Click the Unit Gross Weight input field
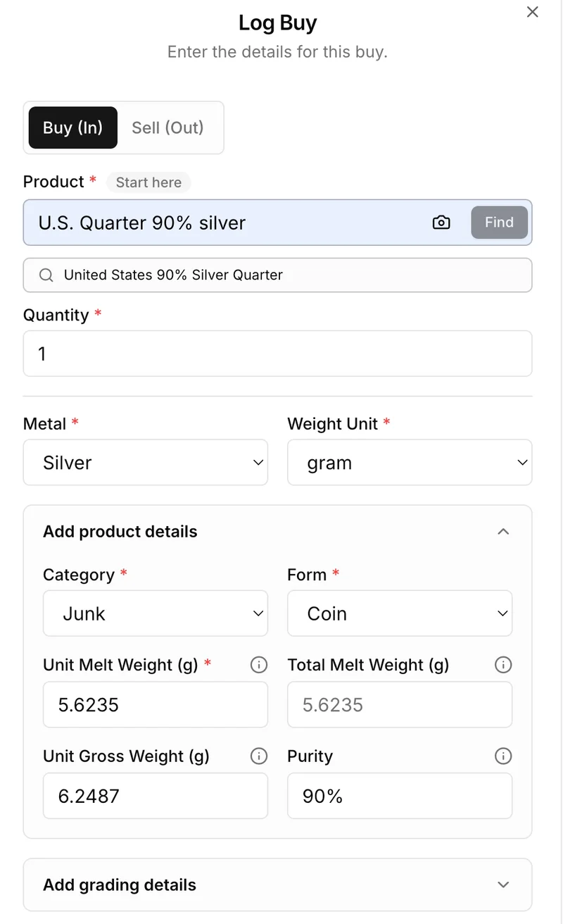The image size is (563, 924). click(156, 797)
